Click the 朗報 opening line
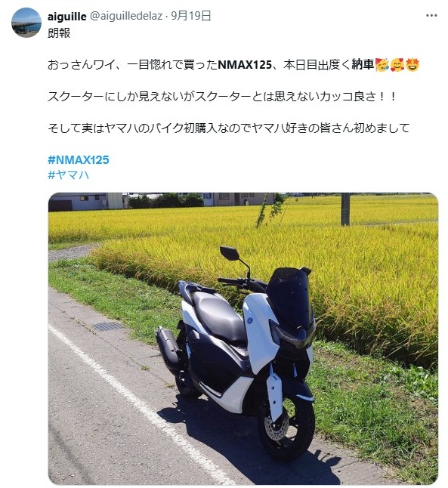 (x=59, y=32)
